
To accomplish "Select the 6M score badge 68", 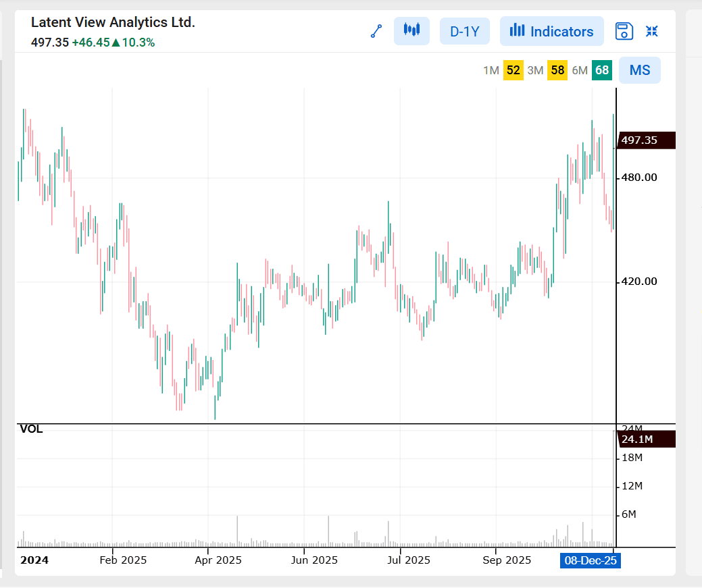I will point(602,70).
